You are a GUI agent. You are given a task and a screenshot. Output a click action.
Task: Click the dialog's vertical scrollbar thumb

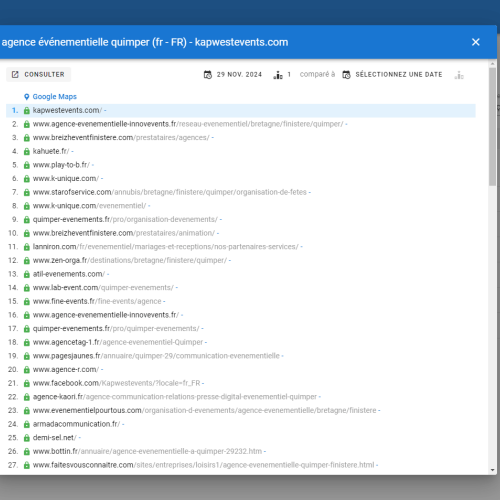click(x=493, y=127)
